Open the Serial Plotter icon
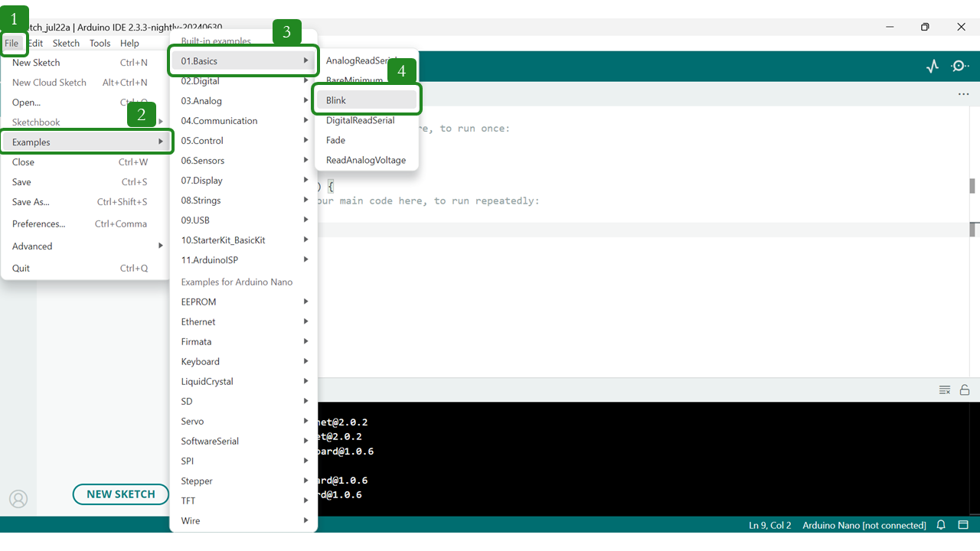The height and width of the screenshot is (551, 980). coord(932,67)
